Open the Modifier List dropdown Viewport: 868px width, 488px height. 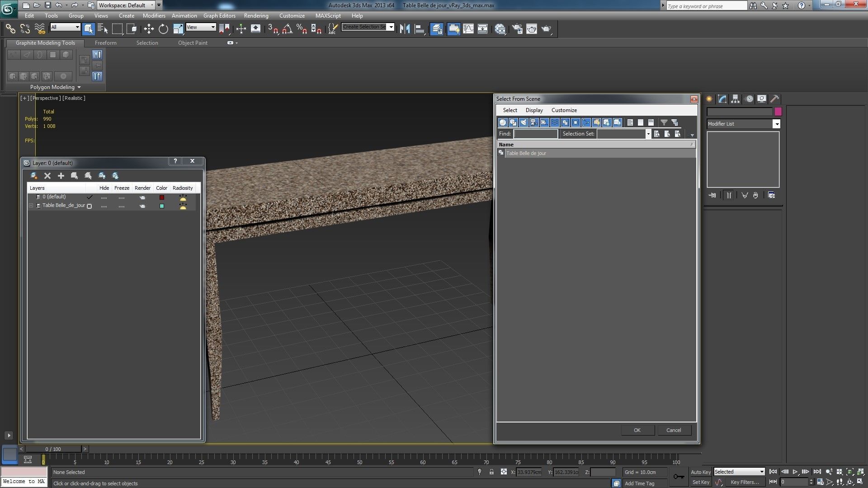776,124
